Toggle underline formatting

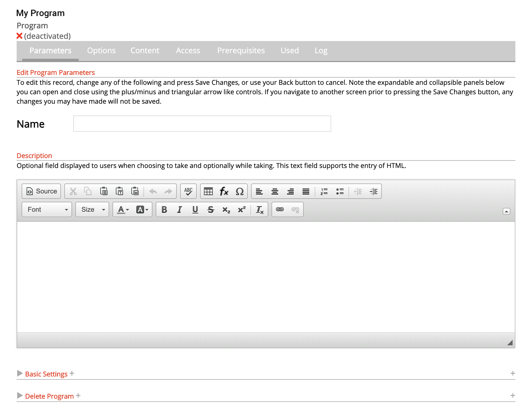point(195,210)
